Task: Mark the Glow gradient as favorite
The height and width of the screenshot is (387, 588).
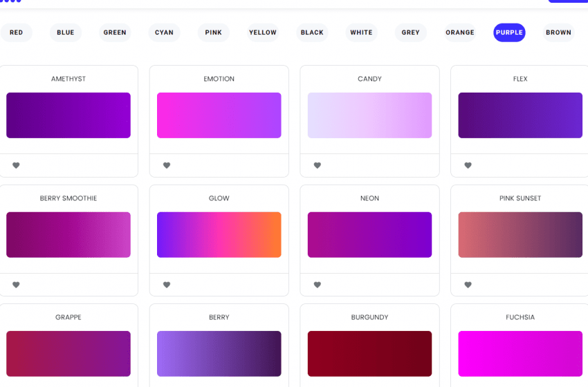Action: point(167,285)
